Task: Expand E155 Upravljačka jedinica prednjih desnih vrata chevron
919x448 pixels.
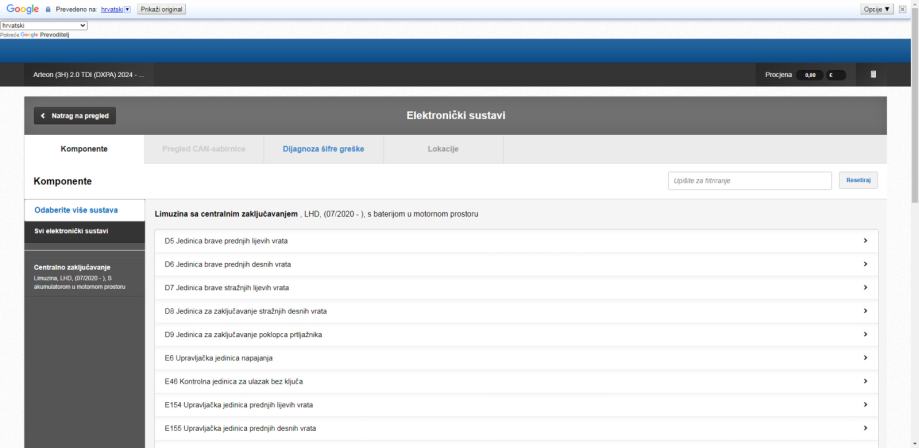Action: 865,428
